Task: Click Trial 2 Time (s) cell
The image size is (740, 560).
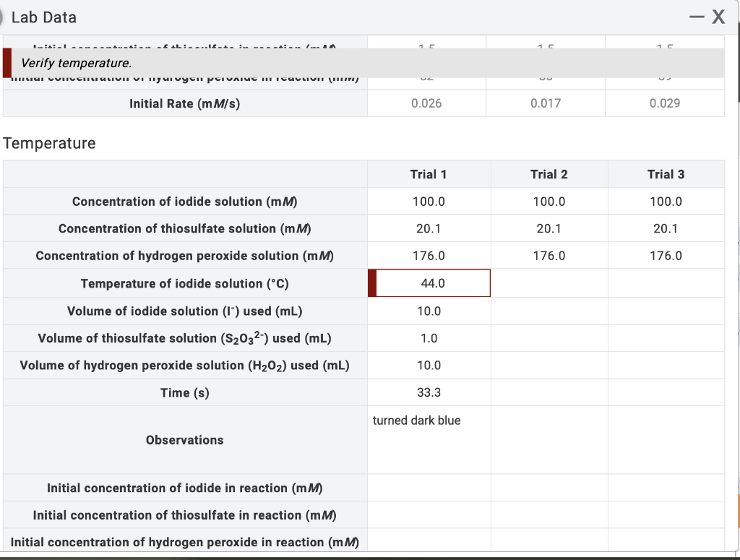Action: (x=549, y=392)
